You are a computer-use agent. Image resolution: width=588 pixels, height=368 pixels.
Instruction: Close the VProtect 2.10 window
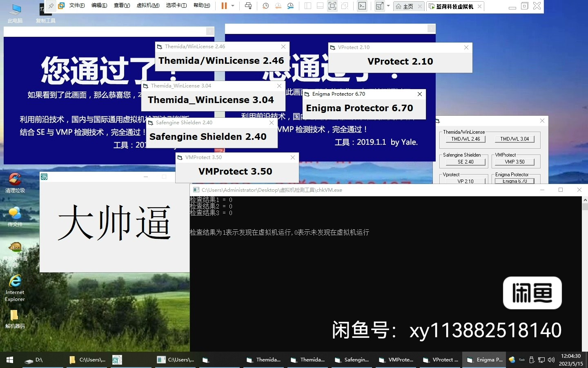coord(466,47)
